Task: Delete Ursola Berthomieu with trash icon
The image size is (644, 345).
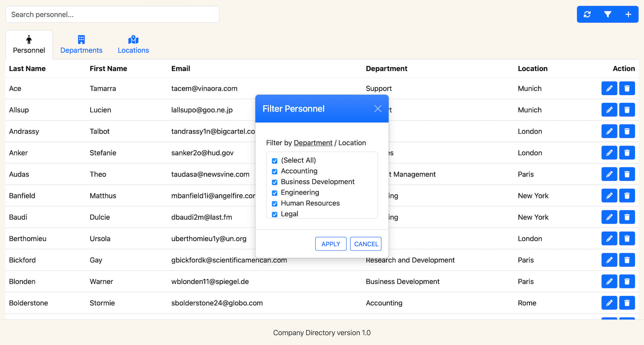Action: (x=627, y=239)
